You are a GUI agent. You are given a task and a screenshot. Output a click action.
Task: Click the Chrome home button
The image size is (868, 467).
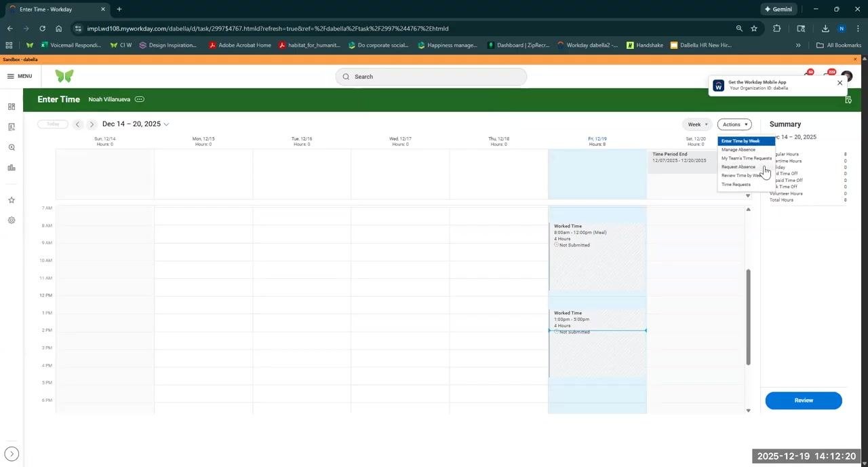click(59, 29)
